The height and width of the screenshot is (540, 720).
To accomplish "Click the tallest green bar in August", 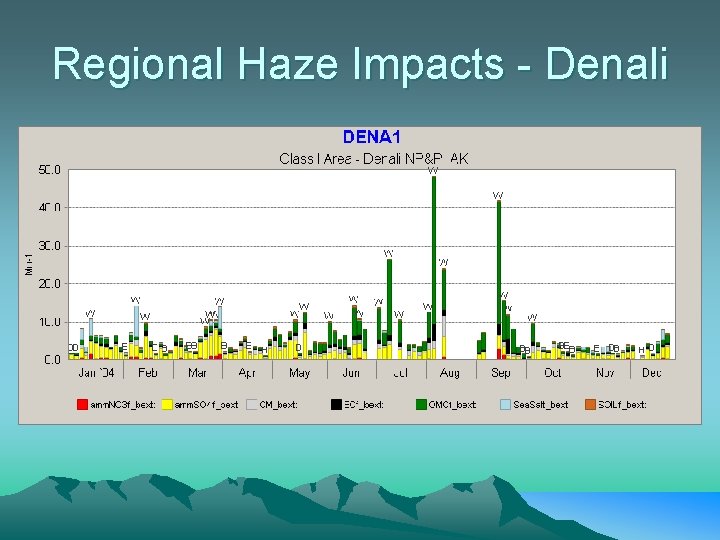I will (434, 267).
